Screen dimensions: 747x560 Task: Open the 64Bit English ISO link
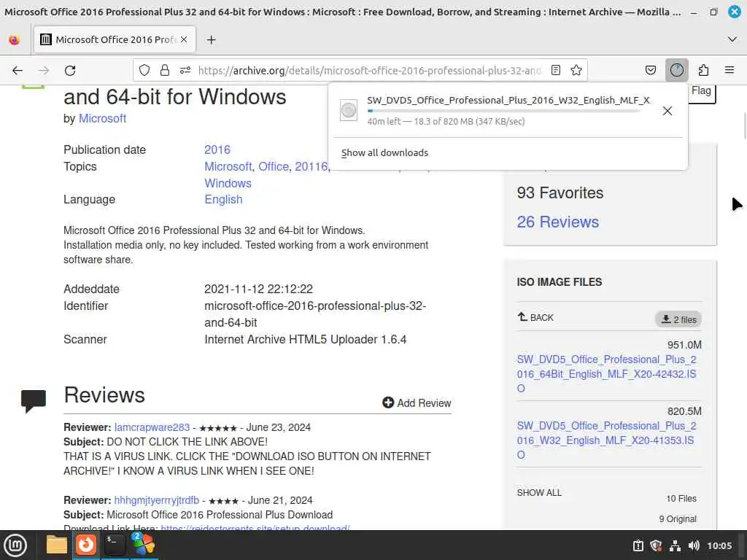pyautogui.click(x=606, y=374)
